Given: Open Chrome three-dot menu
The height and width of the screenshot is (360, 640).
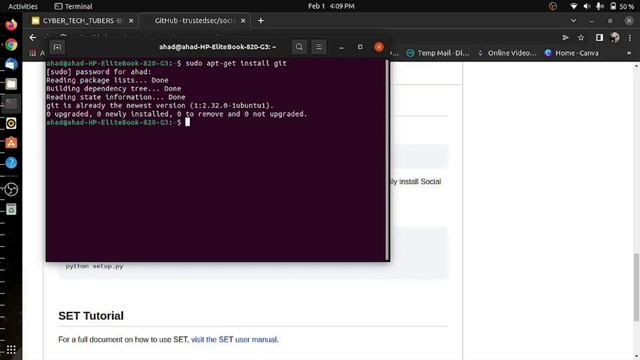Looking at the screenshot, I should coord(630,38).
